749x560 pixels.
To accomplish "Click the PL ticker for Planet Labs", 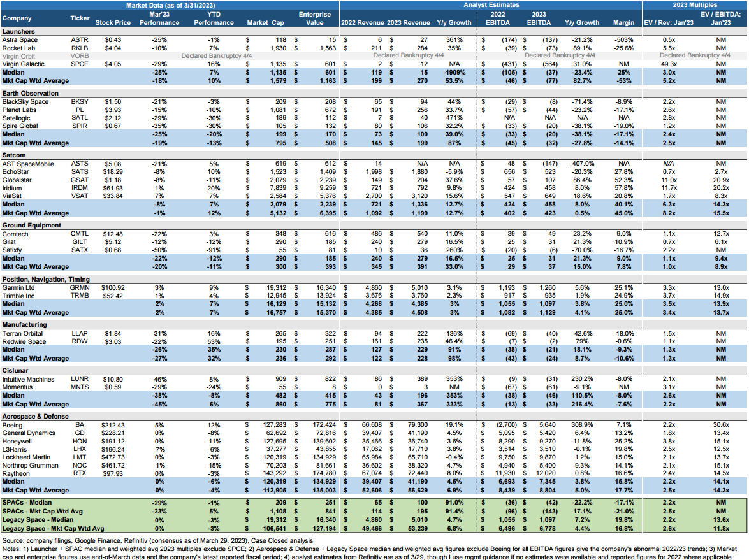I will click(x=79, y=110).
